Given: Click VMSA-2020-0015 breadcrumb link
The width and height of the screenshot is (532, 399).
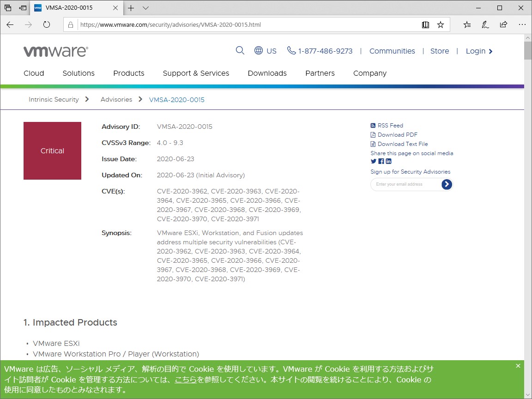Looking at the screenshot, I should point(177,100).
